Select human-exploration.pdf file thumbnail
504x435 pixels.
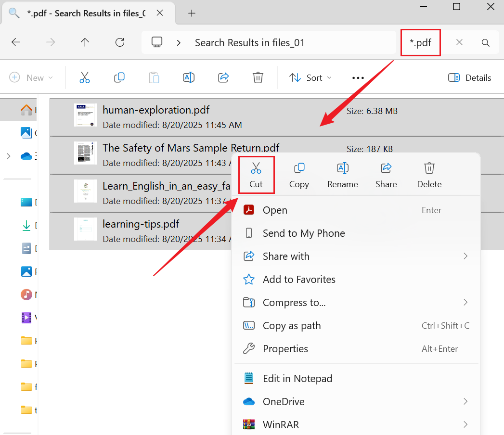pos(86,115)
